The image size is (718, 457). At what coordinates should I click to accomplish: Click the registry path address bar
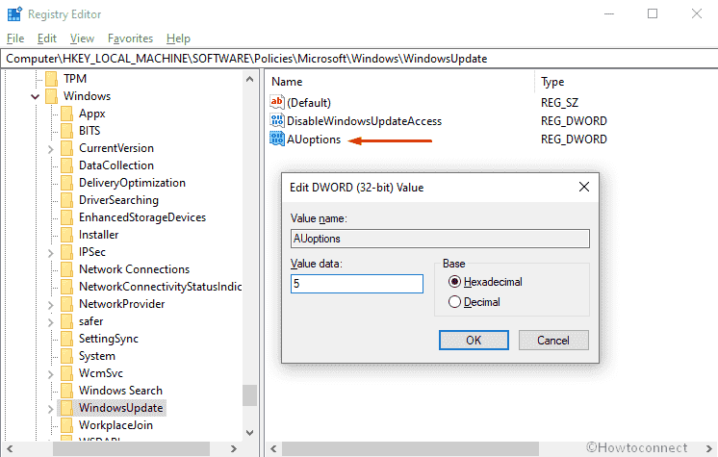tap(359, 59)
